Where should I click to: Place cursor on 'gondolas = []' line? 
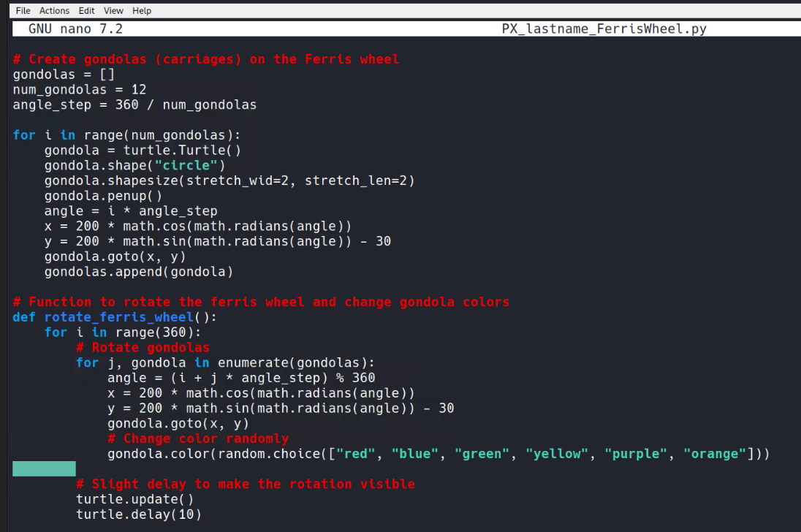coord(64,75)
